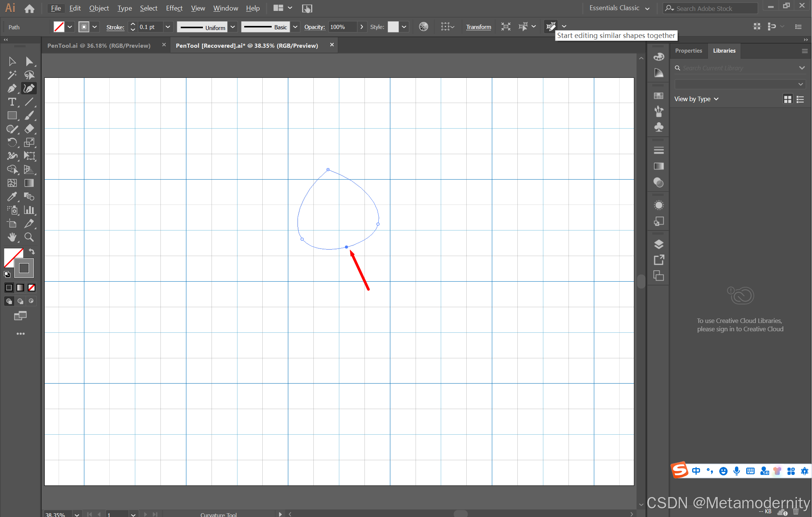Click the Search Adobe Stock field
812x517 pixels.
pyautogui.click(x=710, y=8)
